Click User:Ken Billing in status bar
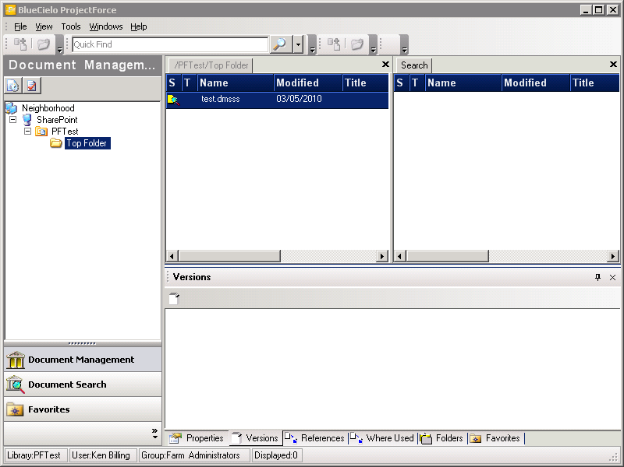 click(x=101, y=455)
